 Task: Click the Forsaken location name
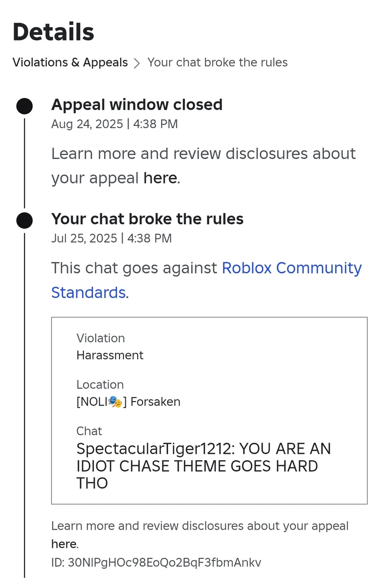tap(155, 402)
